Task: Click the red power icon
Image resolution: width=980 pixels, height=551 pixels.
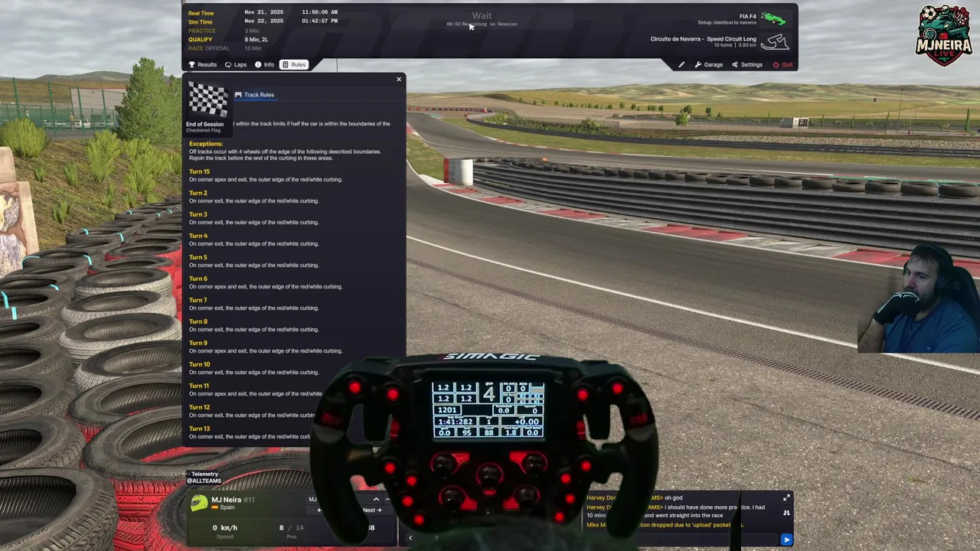Action: pyautogui.click(x=776, y=64)
